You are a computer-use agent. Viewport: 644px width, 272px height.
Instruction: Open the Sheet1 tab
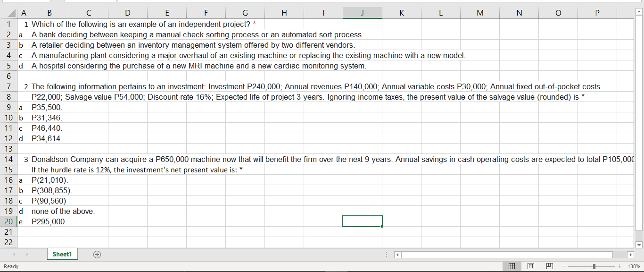point(62,255)
